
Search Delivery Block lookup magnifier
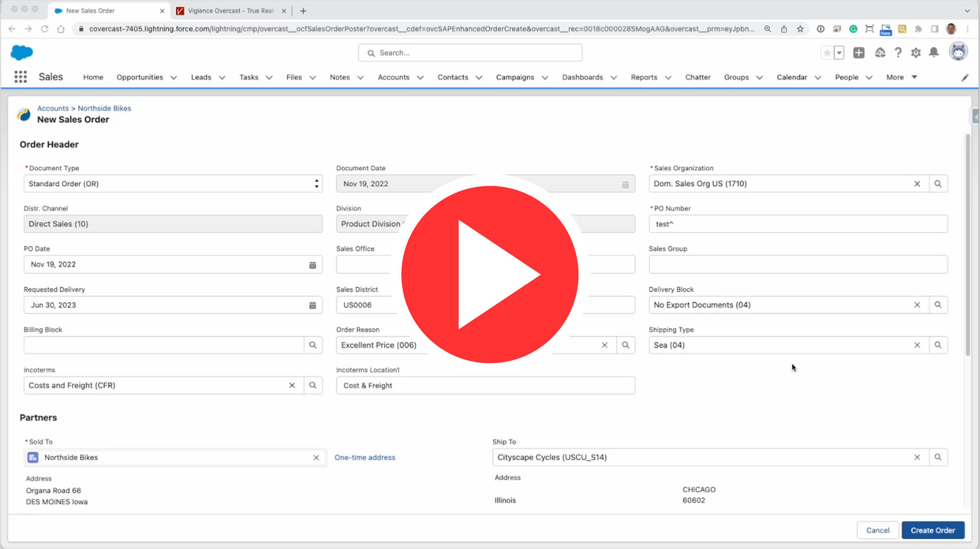pyautogui.click(x=938, y=305)
